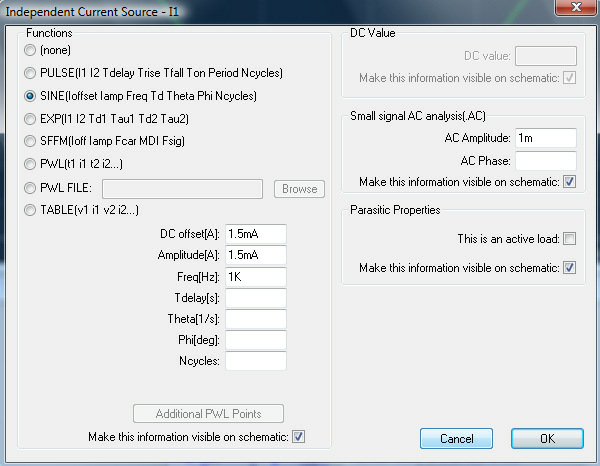Select the SINE function radio button

(30, 96)
